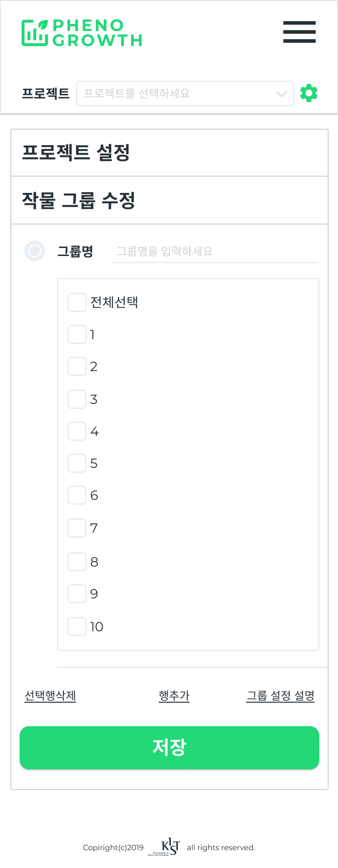Image resolution: width=338 pixels, height=868 pixels.
Task: Click the KIST logo in footer
Action: tap(169, 847)
